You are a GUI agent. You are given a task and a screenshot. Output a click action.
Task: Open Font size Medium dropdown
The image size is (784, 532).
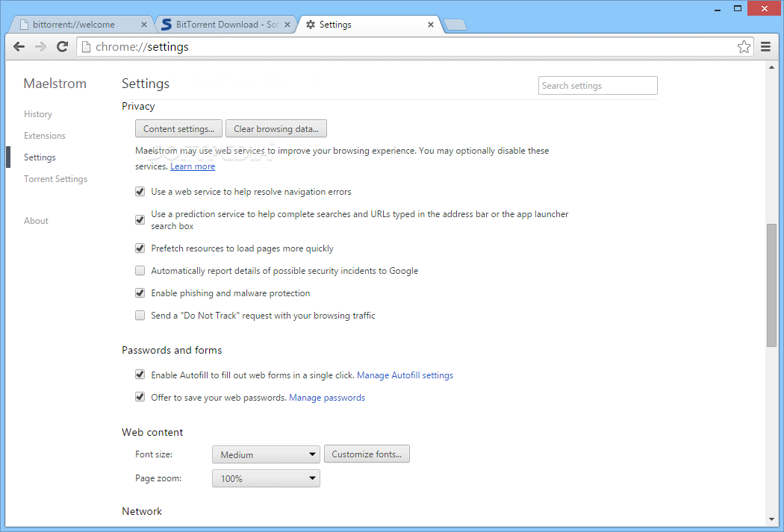click(x=266, y=454)
